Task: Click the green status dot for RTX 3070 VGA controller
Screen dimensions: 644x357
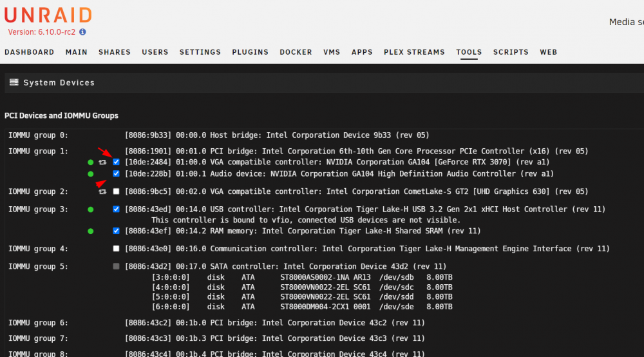Action: [x=90, y=162]
